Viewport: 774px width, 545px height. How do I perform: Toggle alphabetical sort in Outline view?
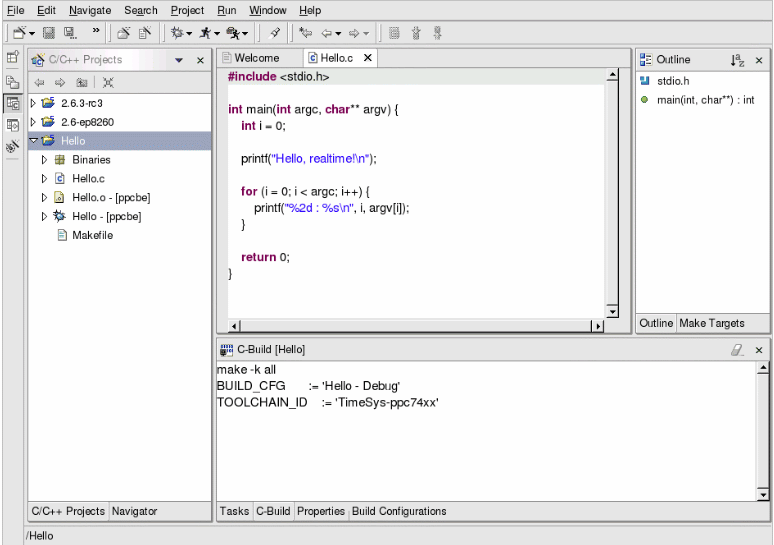(737, 60)
